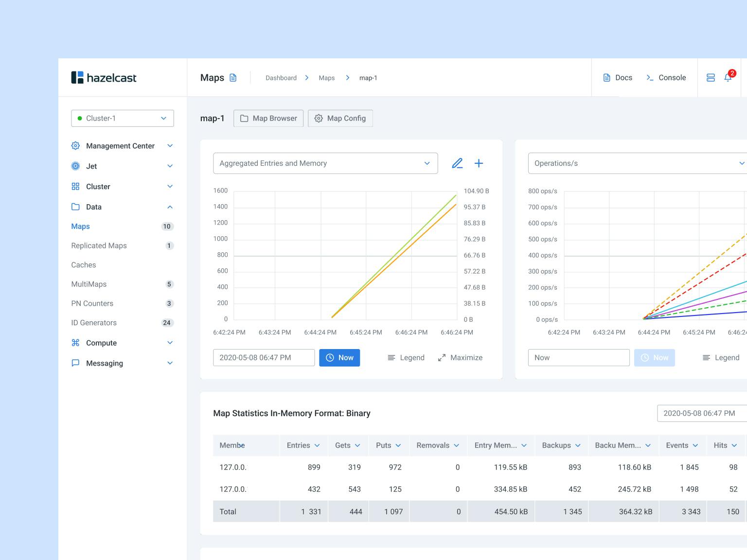The height and width of the screenshot is (560, 747).
Task: Open the Operations/s chart dropdown
Action: point(638,163)
